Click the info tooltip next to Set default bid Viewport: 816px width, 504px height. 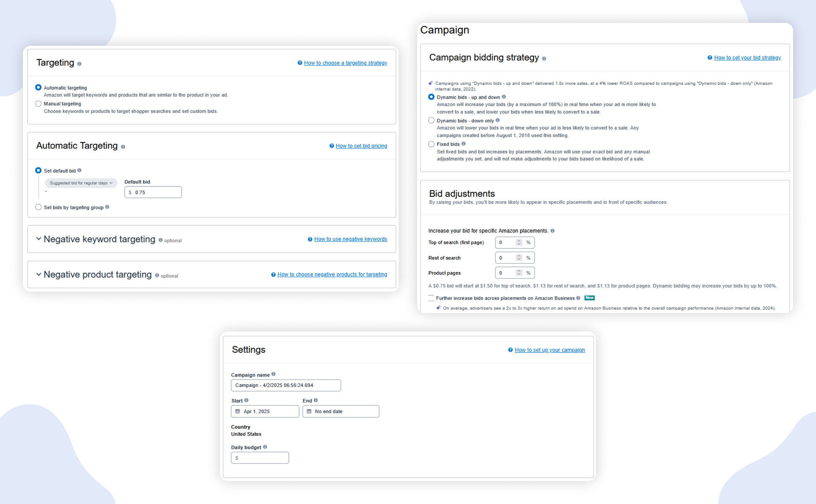[80, 170]
